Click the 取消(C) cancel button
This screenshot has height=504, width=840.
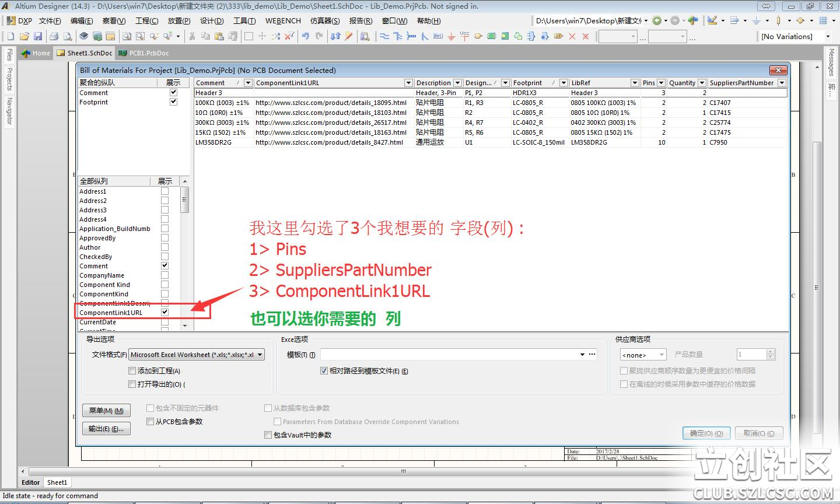(x=758, y=433)
